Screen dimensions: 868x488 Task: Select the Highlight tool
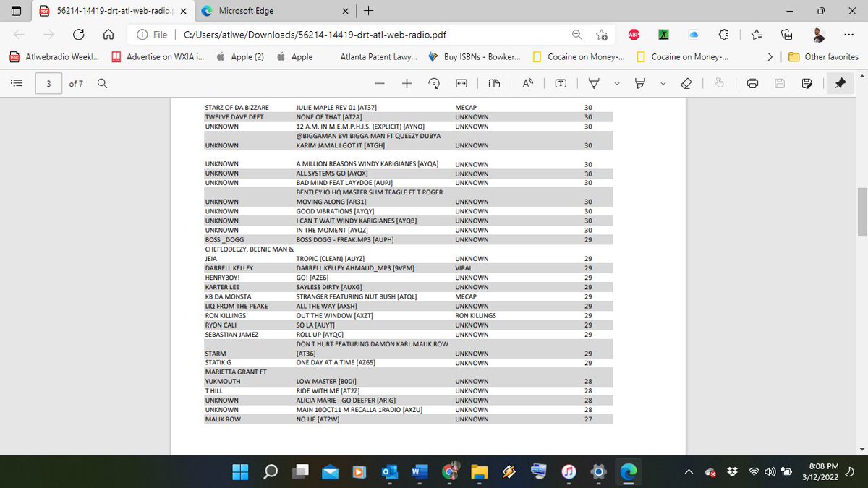click(x=640, y=84)
